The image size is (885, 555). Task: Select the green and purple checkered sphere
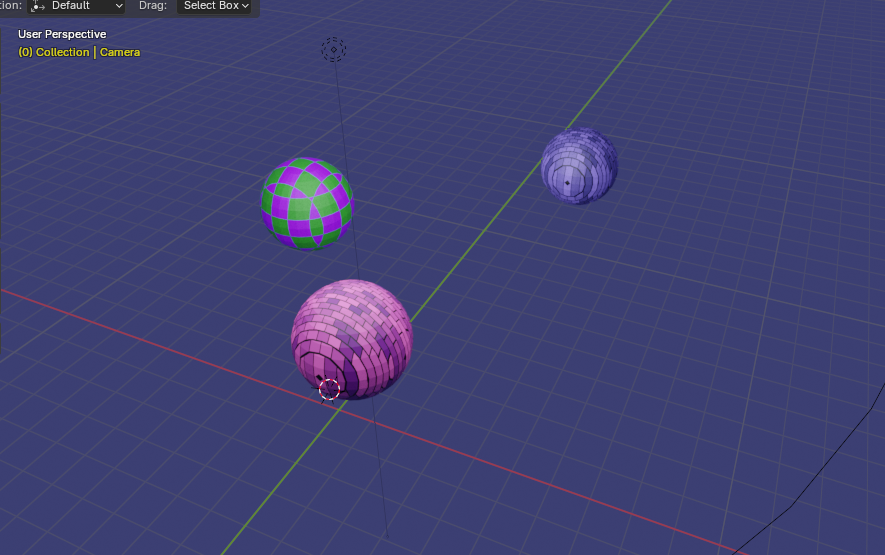[x=306, y=203]
